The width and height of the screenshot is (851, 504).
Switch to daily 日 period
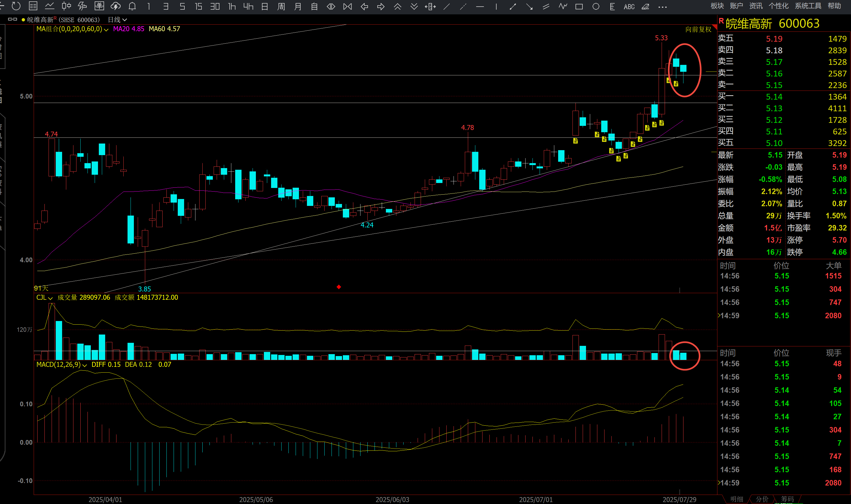pos(265,6)
